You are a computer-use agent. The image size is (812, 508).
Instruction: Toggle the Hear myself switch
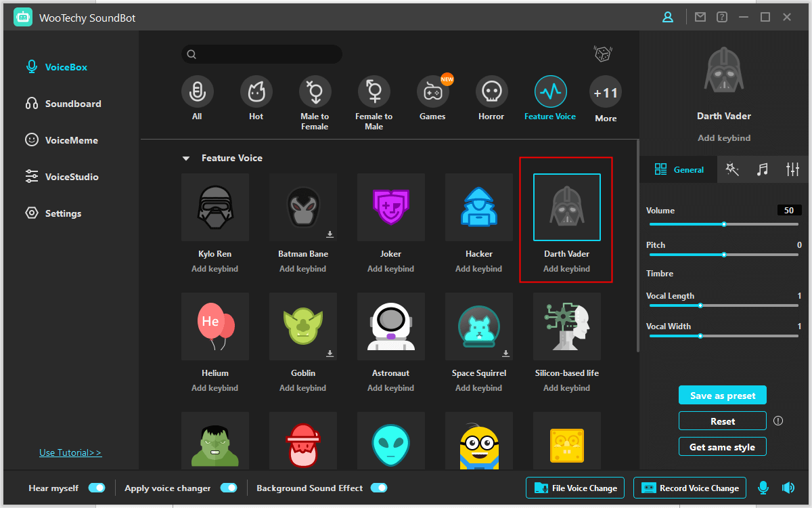pyautogui.click(x=97, y=488)
